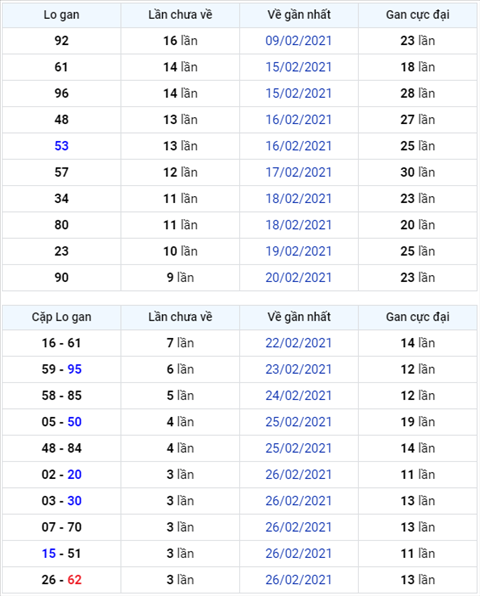
Task: Click the Lo gan column header
Action: [x=62, y=15]
